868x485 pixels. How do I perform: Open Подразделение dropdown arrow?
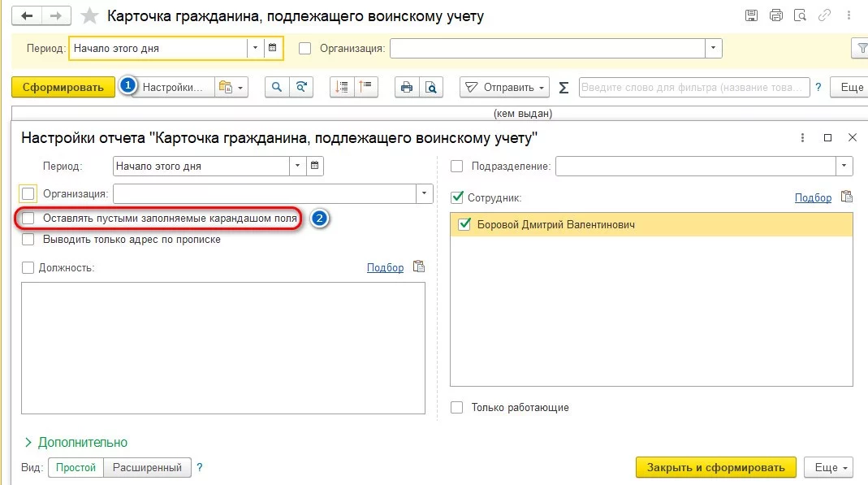pyautogui.click(x=844, y=166)
